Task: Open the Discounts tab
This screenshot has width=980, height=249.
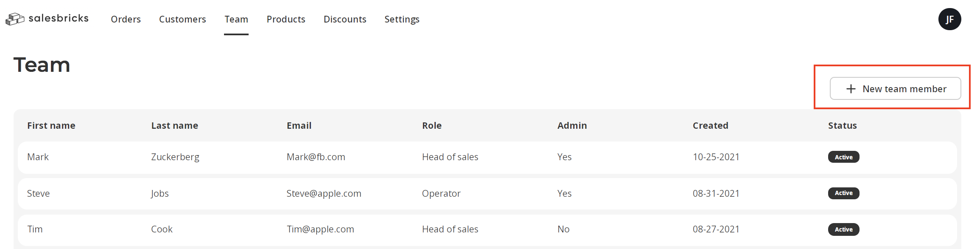Action: pyautogui.click(x=345, y=19)
